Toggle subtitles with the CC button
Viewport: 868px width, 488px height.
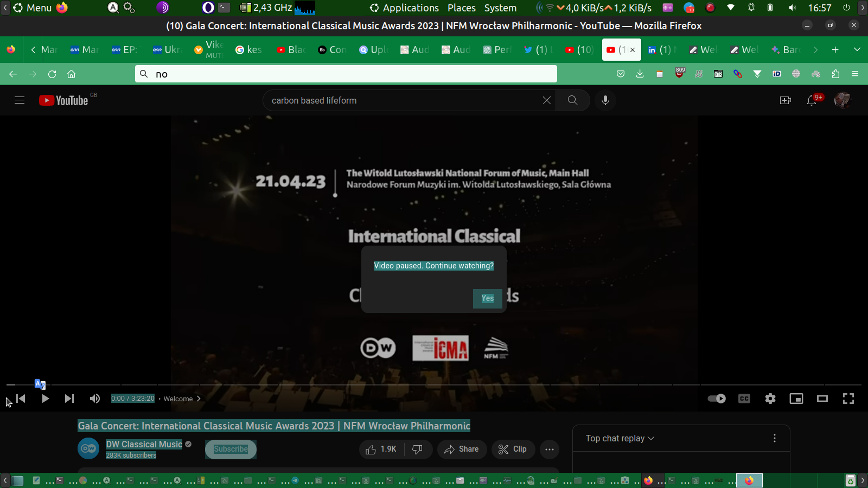tap(744, 399)
